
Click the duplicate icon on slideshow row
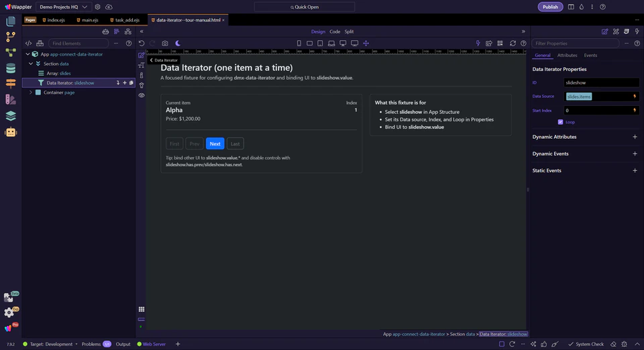click(131, 83)
